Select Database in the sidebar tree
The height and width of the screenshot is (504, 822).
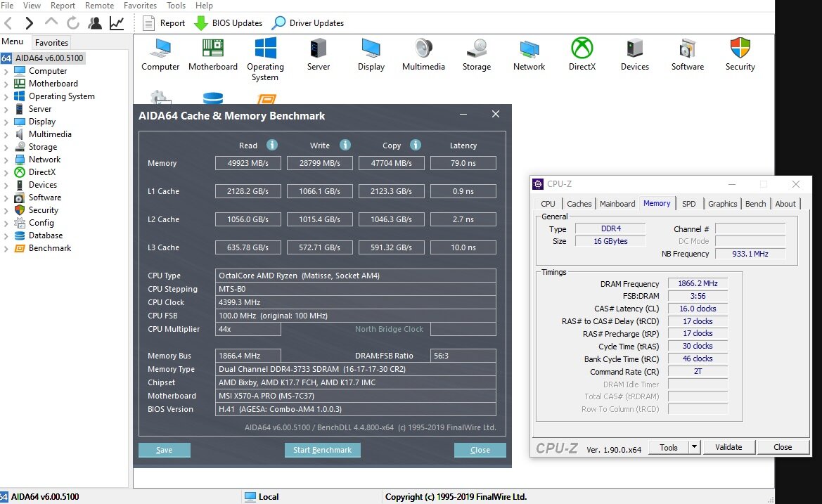coord(46,235)
